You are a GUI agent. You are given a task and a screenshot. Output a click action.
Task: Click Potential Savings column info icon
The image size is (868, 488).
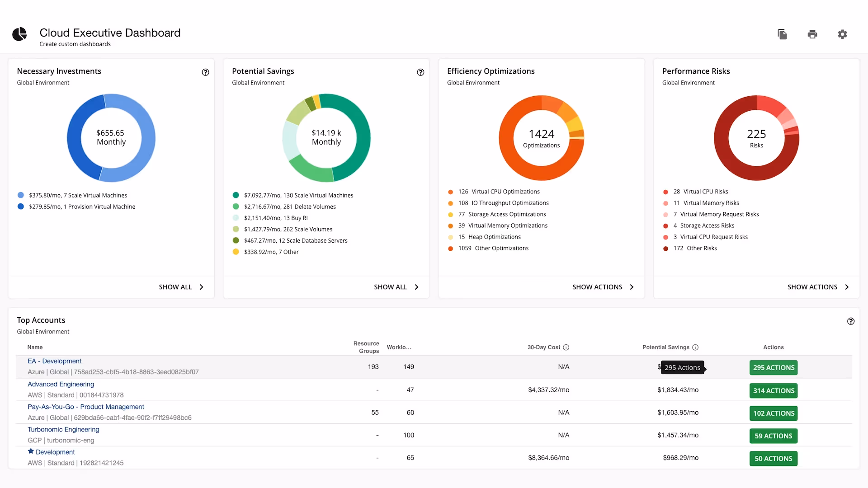pos(695,347)
